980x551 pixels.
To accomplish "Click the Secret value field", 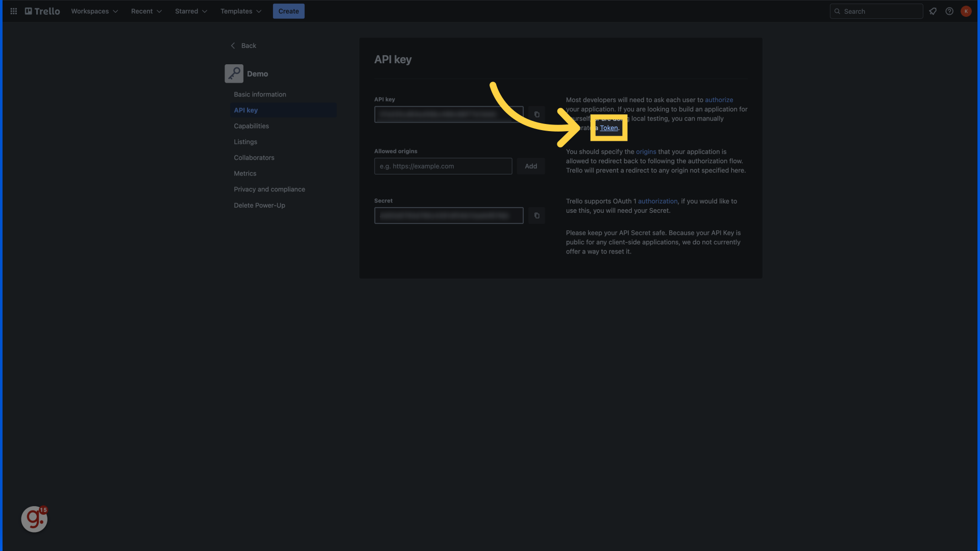I will 449,215.
